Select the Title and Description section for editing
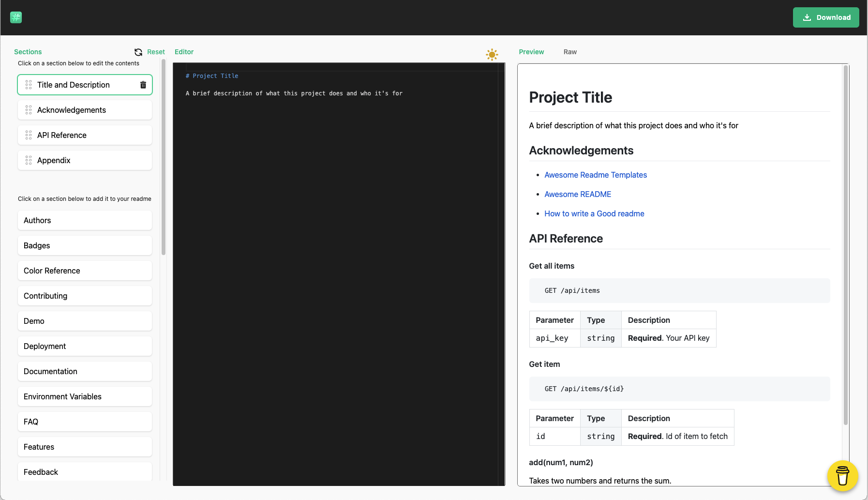Image resolution: width=868 pixels, height=500 pixels. coord(73,84)
